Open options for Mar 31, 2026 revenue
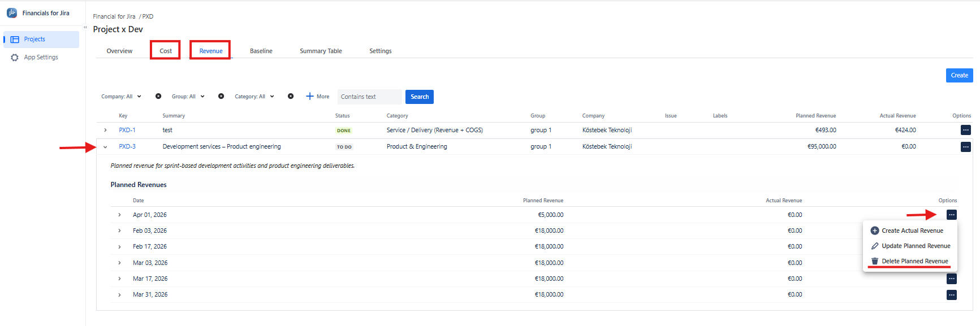 pos(952,295)
